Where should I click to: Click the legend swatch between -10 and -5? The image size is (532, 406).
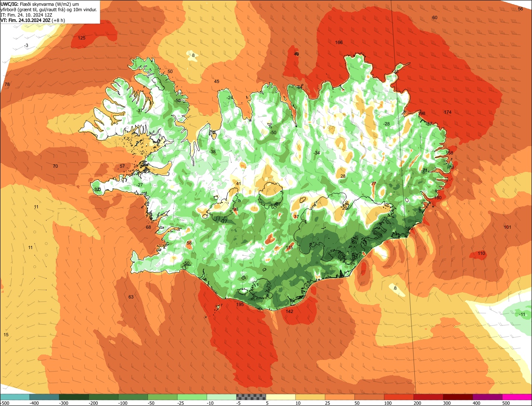coord(221,397)
